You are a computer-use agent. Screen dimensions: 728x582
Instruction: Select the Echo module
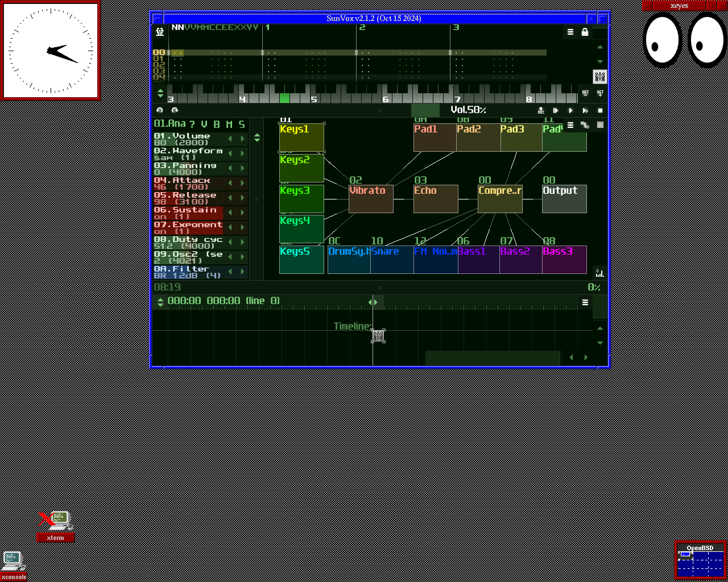tap(436, 199)
